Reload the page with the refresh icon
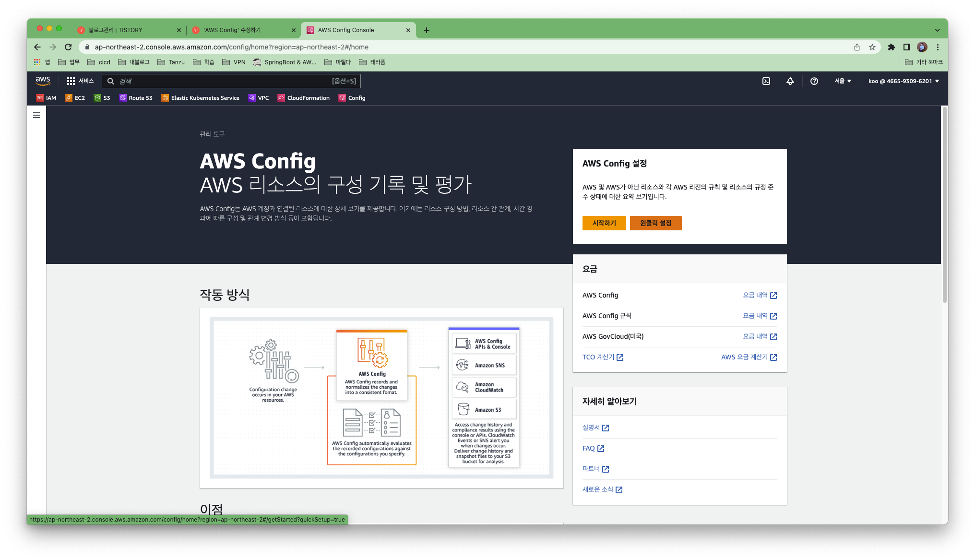 point(68,47)
